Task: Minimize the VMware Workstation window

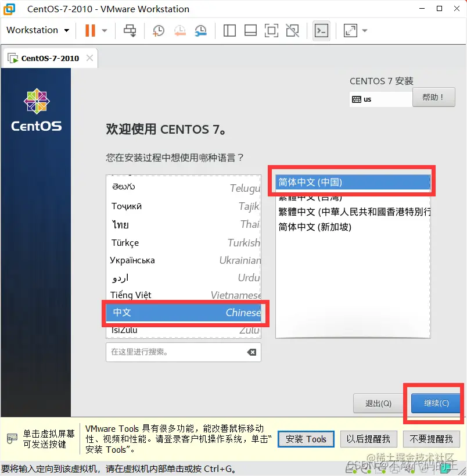Action: (422, 9)
